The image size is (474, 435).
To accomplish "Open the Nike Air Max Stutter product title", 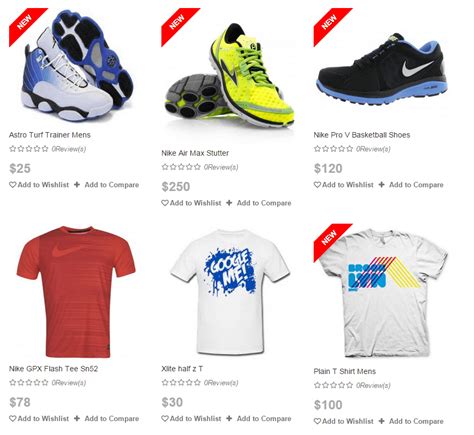I will pos(195,153).
